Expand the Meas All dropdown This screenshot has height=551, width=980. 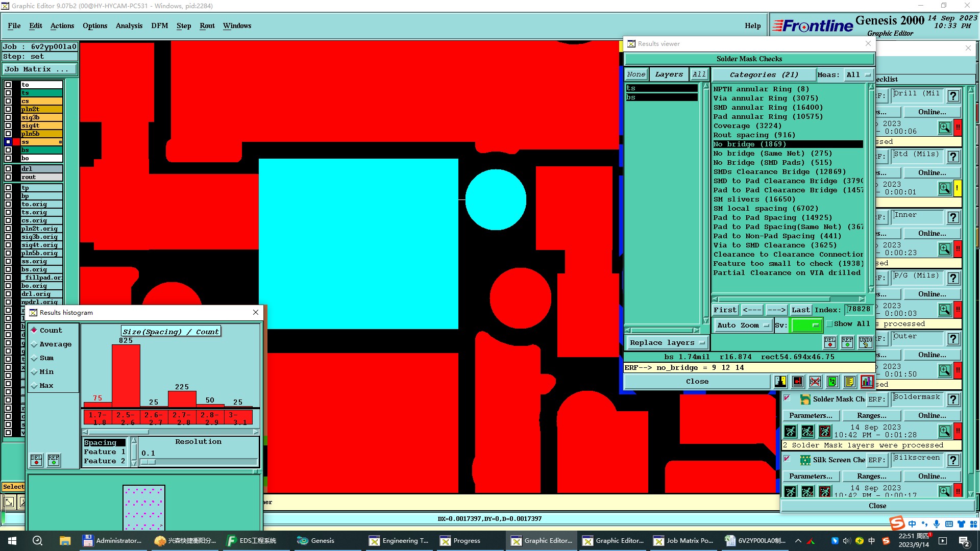[x=858, y=74]
